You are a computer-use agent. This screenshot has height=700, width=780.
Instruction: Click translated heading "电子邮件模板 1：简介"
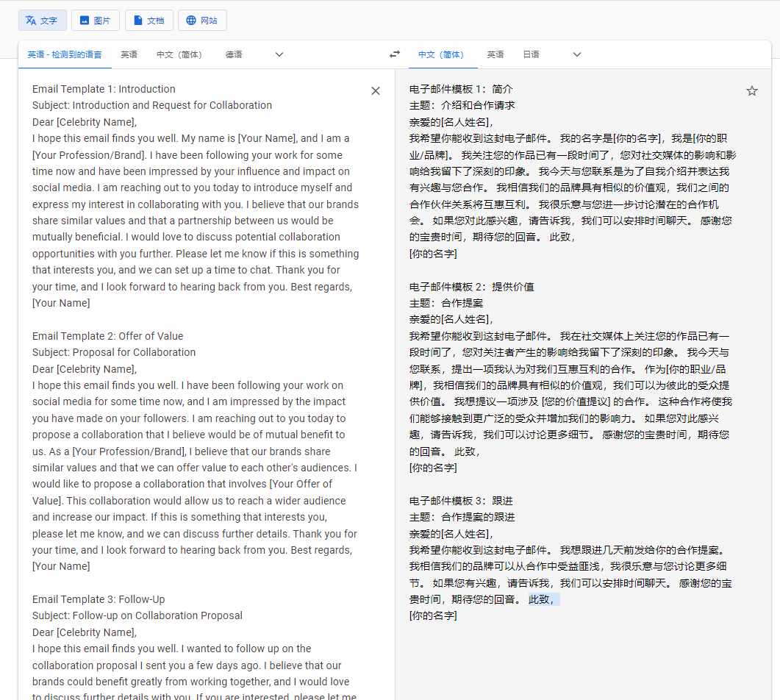pyautogui.click(x=461, y=89)
